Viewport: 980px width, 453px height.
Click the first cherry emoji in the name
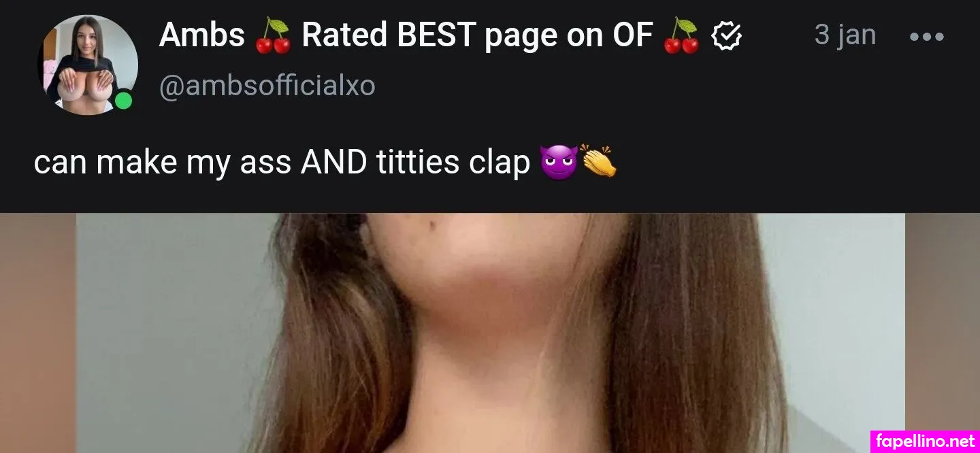click(273, 36)
